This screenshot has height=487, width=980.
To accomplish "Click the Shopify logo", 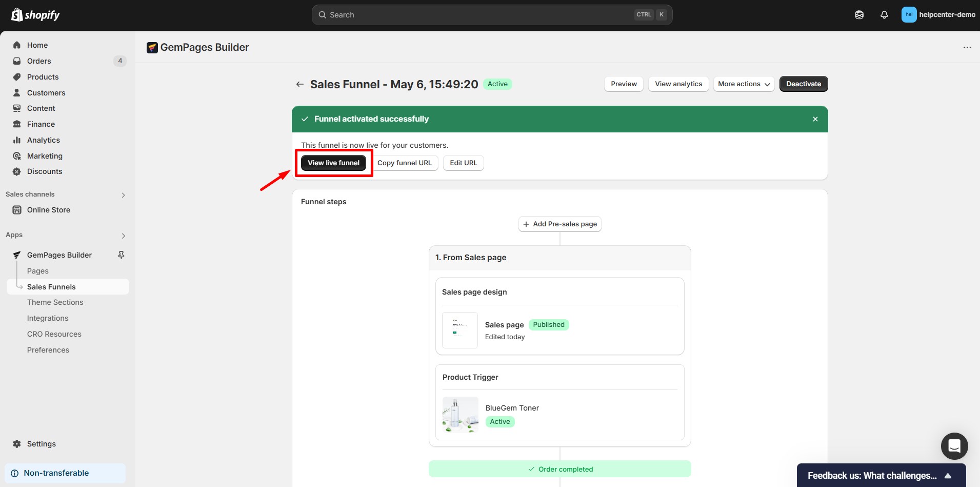I will (x=35, y=15).
